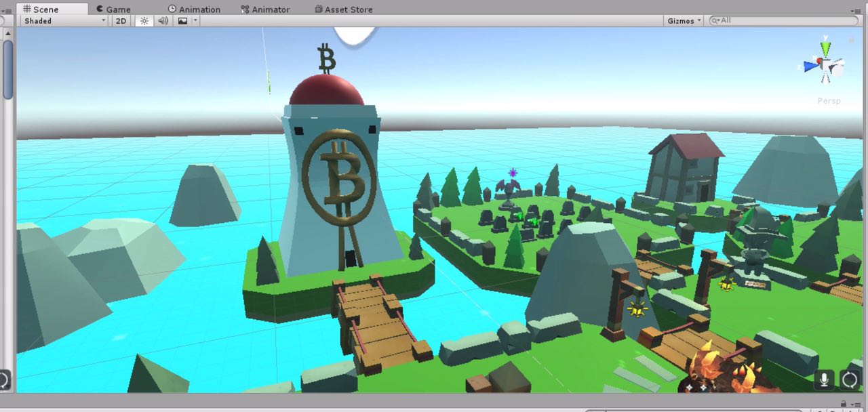Open left panel options menu icon
The height and width of the screenshot is (412, 868).
[x=8, y=10]
